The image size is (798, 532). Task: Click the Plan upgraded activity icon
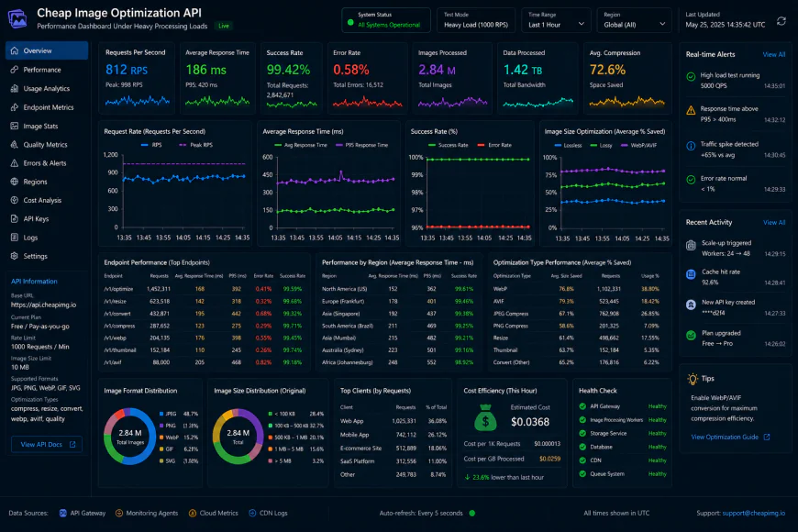(691, 335)
